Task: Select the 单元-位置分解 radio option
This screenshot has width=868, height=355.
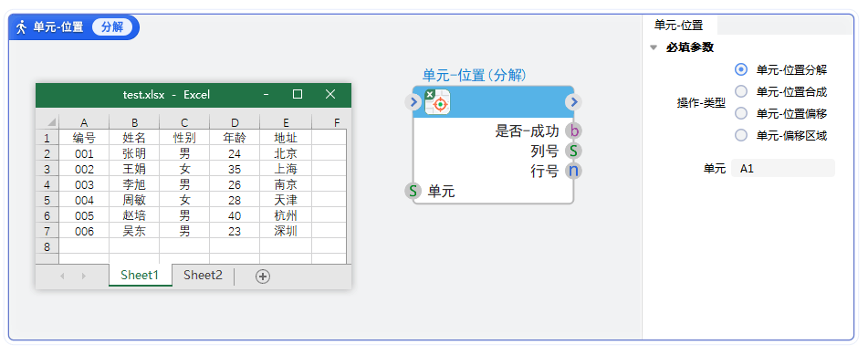Action: point(741,69)
